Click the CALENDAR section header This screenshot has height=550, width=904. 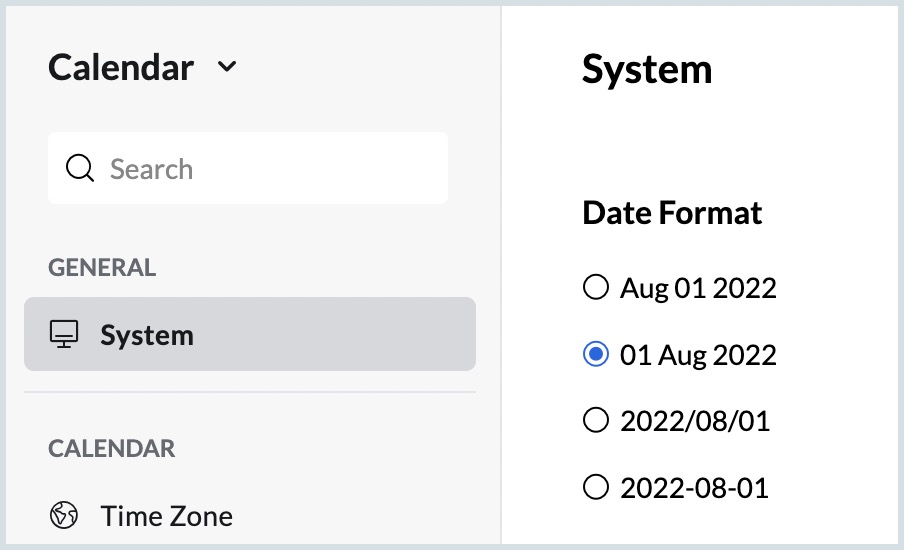pos(111,449)
